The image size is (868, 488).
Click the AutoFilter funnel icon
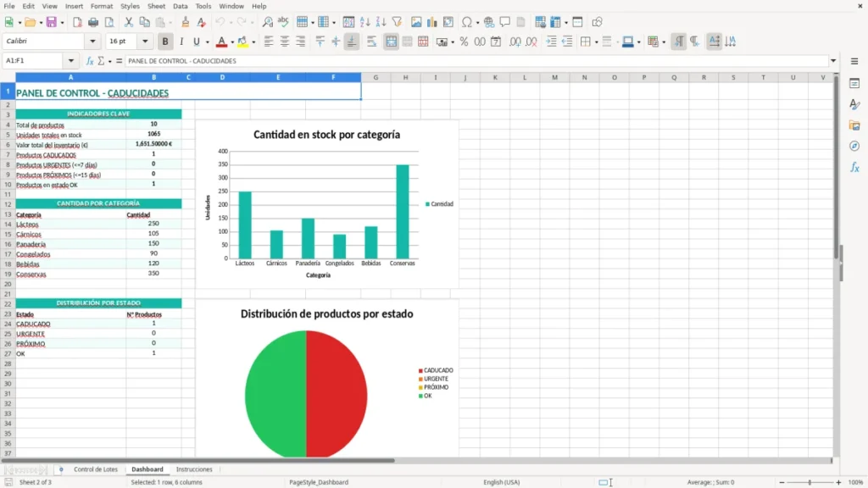(x=397, y=22)
